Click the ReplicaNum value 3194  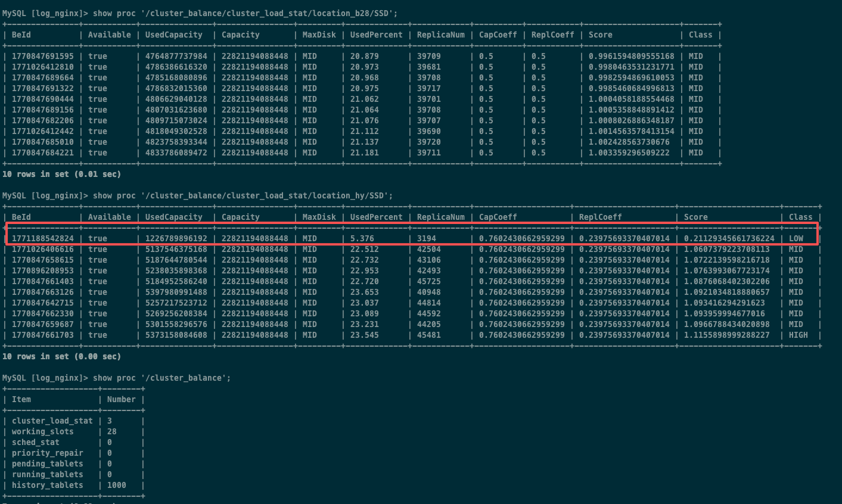[427, 238]
